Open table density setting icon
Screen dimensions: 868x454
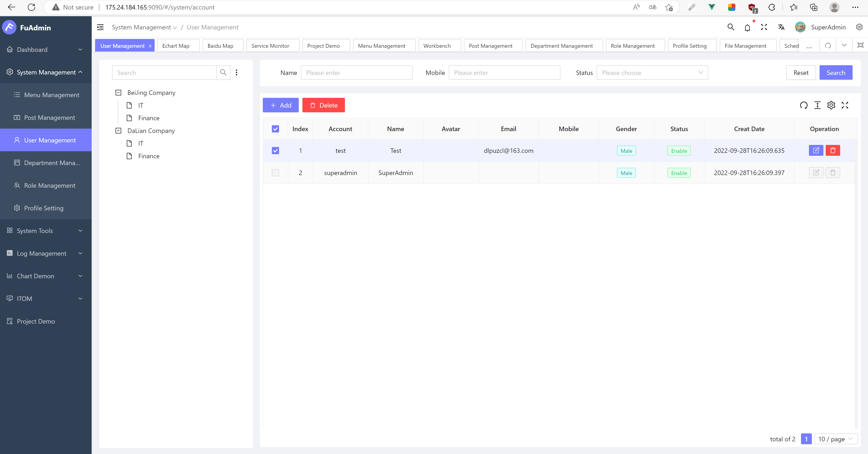tap(818, 106)
